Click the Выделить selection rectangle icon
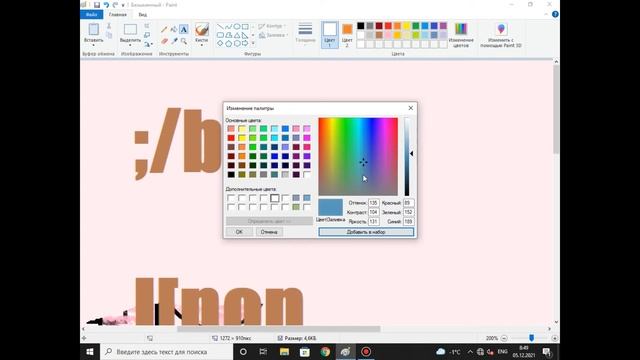This screenshot has width=640, height=360. (x=130, y=29)
